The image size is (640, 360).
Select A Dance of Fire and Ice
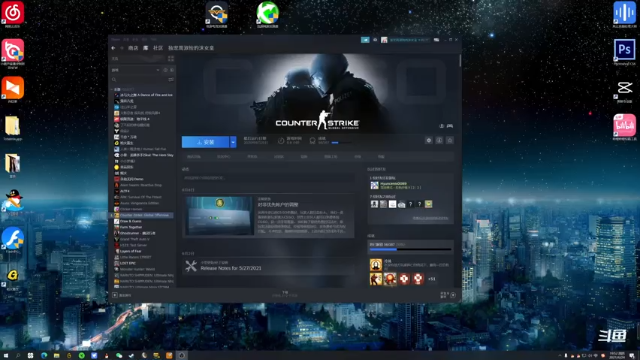pos(144,95)
